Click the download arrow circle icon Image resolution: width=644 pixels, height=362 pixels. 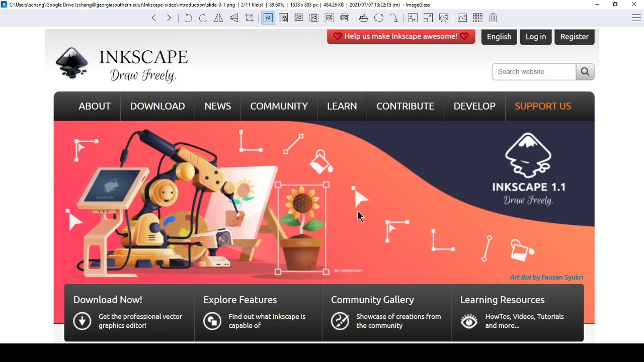tap(82, 321)
